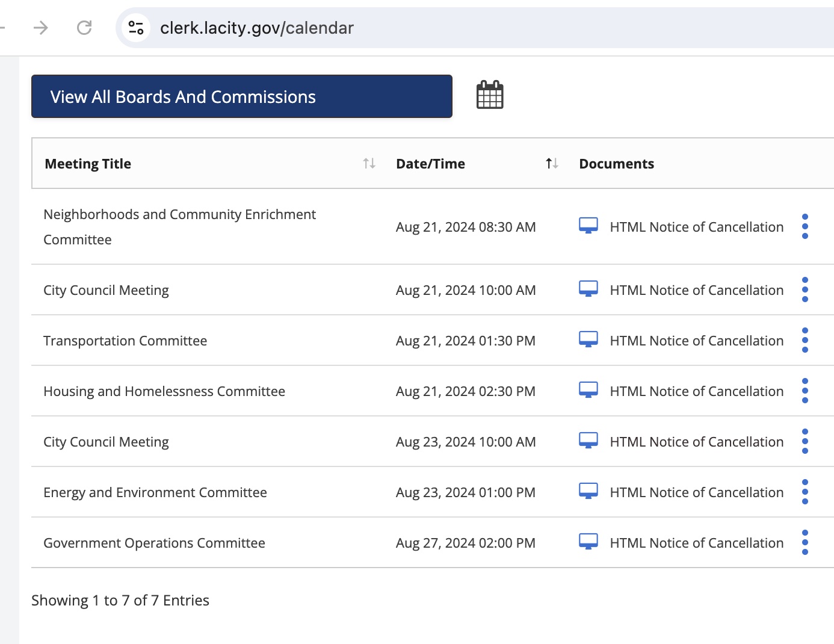Open site information icon in address bar
This screenshot has height=644, width=834.
[x=136, y=28]
